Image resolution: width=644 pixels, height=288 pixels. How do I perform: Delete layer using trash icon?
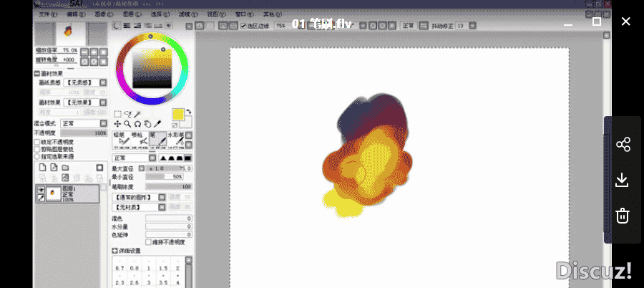tap(77, 178)
